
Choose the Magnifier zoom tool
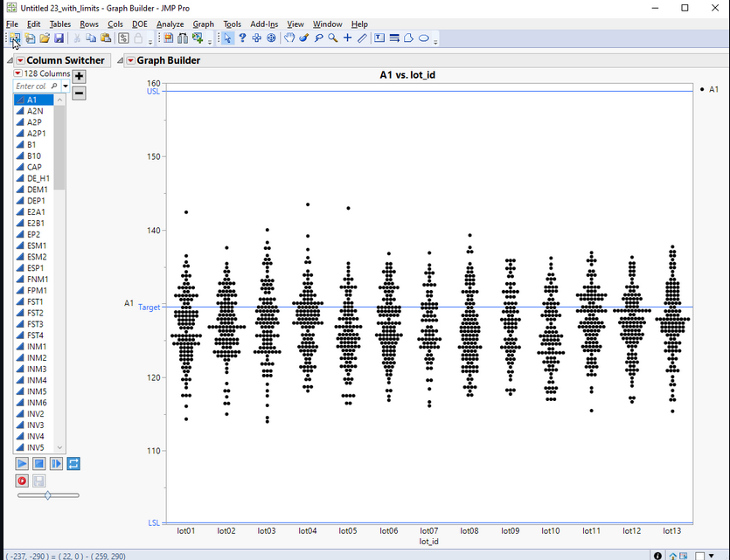333,38
